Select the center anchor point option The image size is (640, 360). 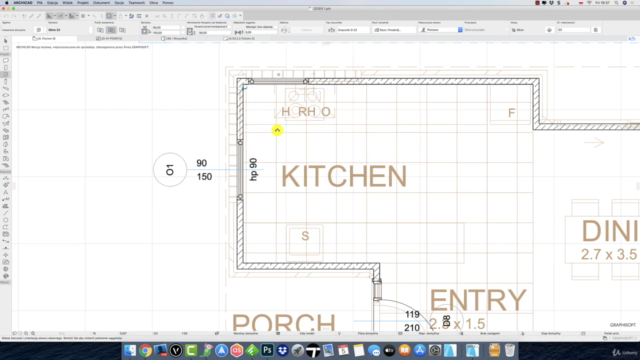pos(111,30)
